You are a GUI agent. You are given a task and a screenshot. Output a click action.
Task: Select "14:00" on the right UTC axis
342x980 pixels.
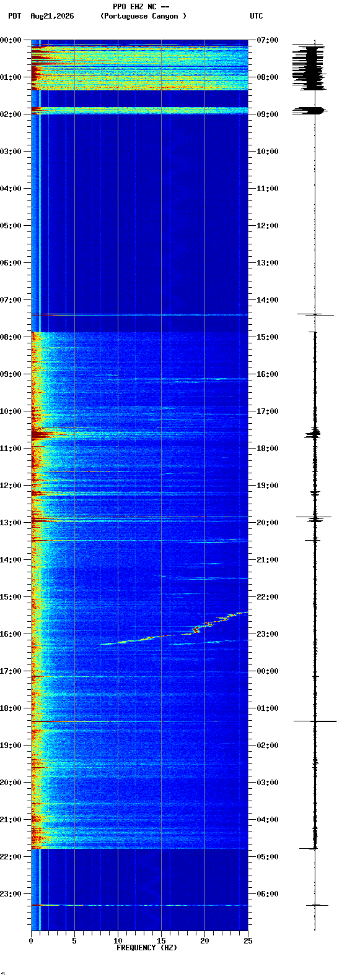pos(268,299)
